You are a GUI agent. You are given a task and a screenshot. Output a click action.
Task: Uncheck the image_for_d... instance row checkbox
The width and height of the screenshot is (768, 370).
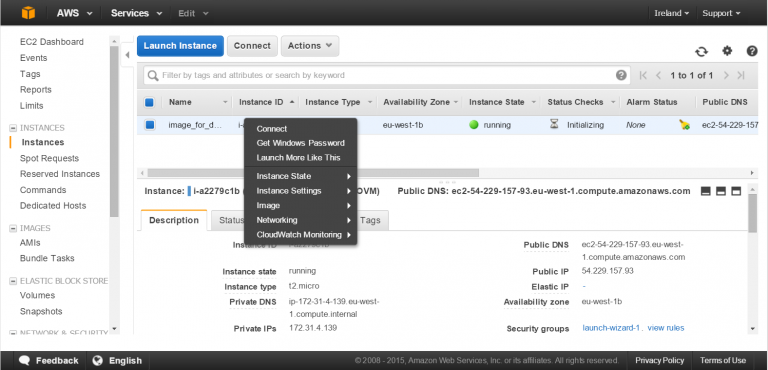click(x=149, y=125)
